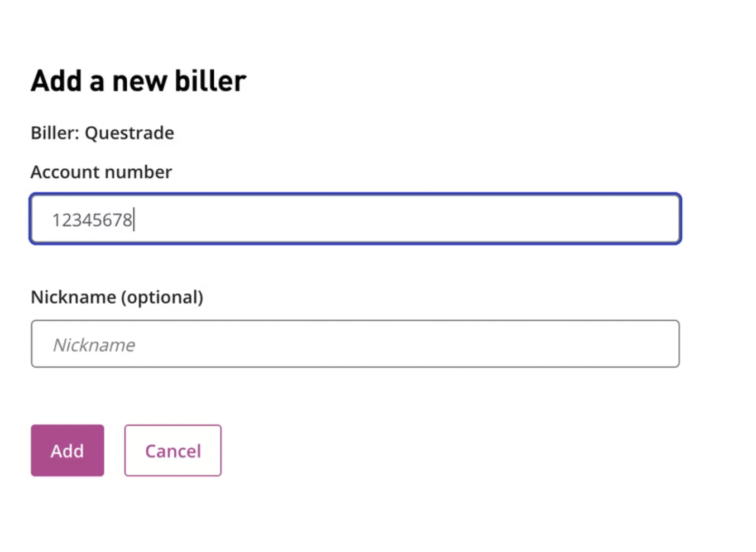This screenshot has width=756, height=552.
Task: Submit the new biller with Add
Action: (x=67, y=450)
